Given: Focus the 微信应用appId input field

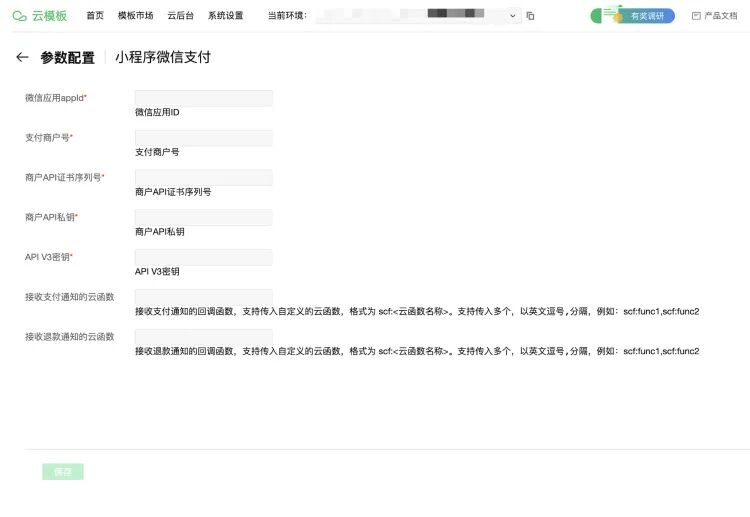Looking at the screenshot, I should (204, 98).
